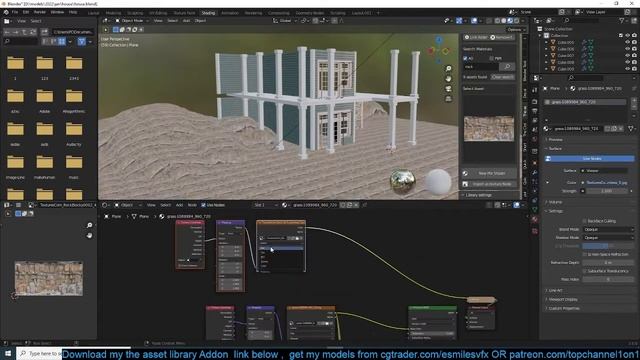
Task: Click the navigation gizmo in viewport
Action: click(x=439, y=51)
